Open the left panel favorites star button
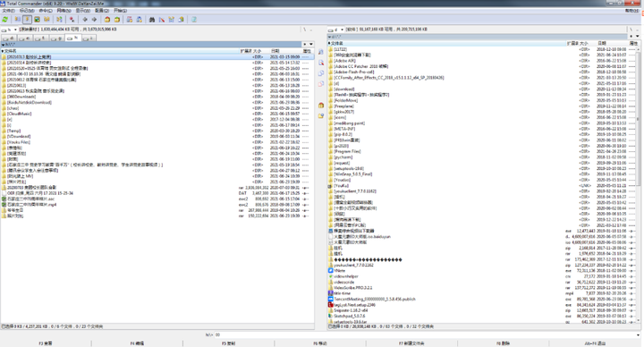 [305, 44]
